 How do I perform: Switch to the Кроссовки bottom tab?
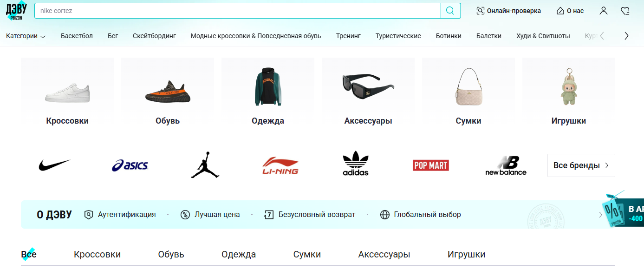(x=97, y=254)
